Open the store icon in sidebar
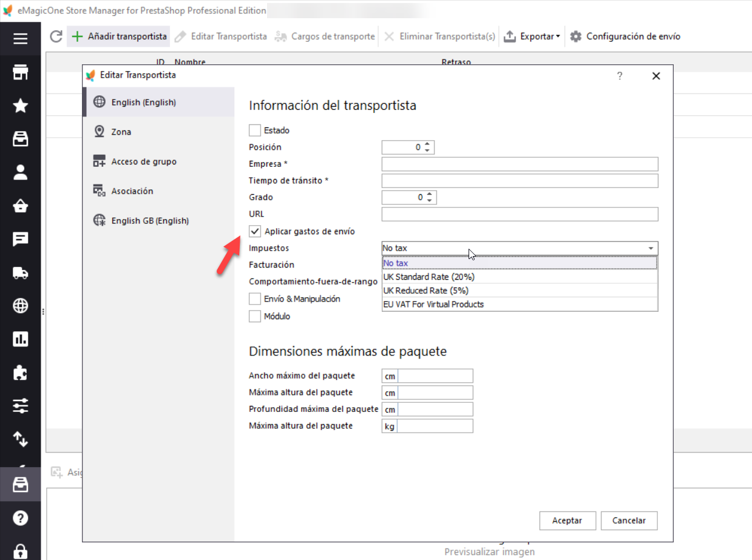 point(21,73)
